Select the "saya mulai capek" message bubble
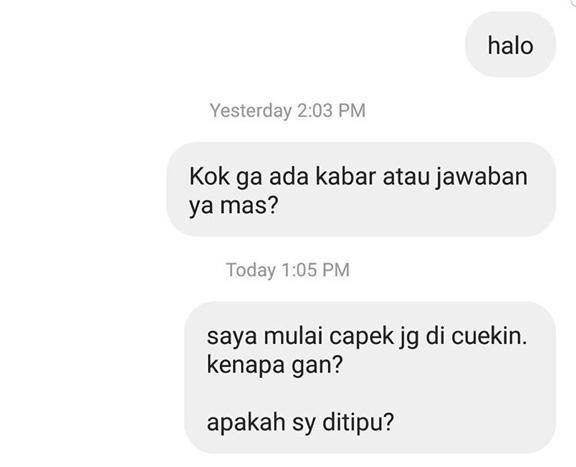 click(x=370, y=377)
